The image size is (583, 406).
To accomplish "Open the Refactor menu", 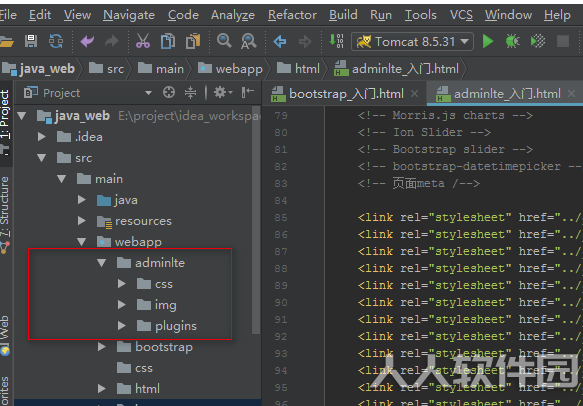I will coord(292,15).
